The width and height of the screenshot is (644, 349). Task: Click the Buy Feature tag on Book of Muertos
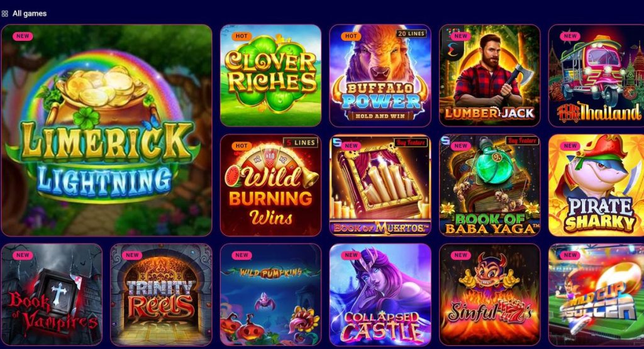coord(411,142)
